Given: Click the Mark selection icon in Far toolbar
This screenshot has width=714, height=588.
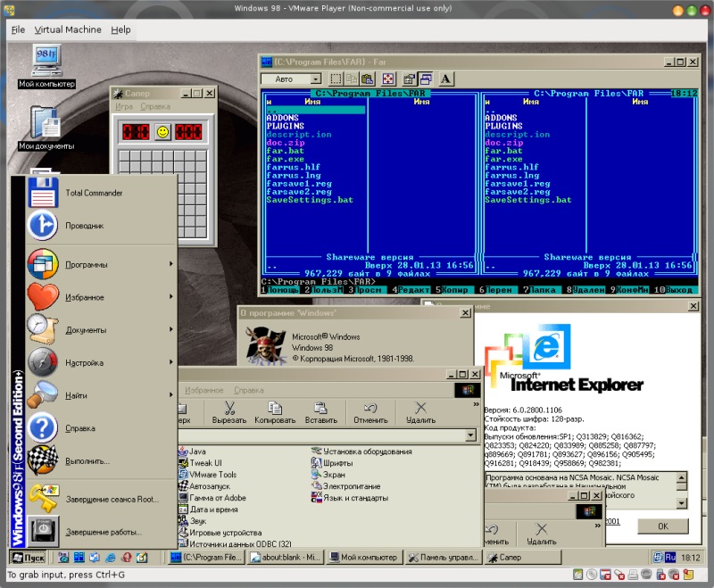Looking at the screenshot, I should [x=336, y=79].
